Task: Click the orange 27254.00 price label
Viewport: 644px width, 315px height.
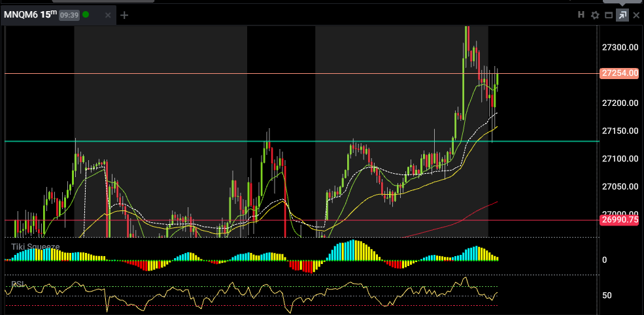Action: coord(620,73)
